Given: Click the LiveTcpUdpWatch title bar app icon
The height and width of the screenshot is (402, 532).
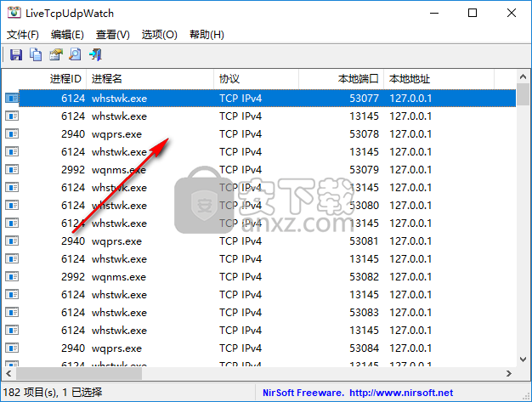Looking at the screenshot, I should (x=13, y=13).
